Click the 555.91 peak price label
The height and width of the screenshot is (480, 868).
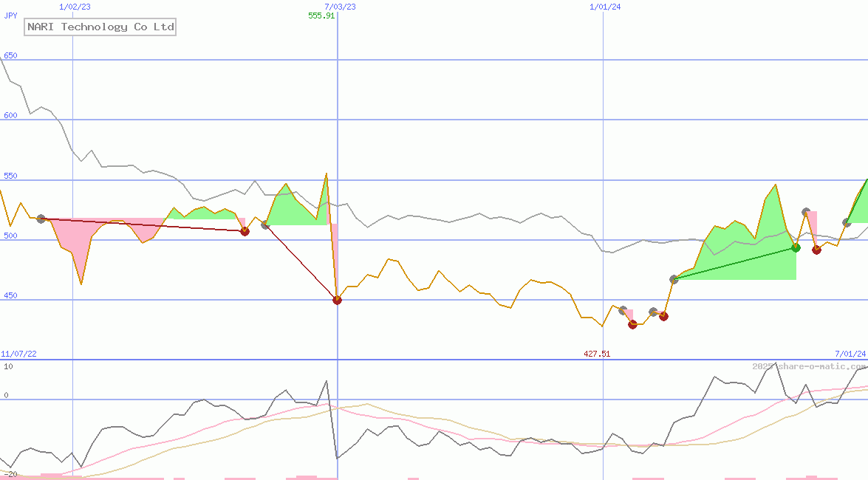coord(321,17)
